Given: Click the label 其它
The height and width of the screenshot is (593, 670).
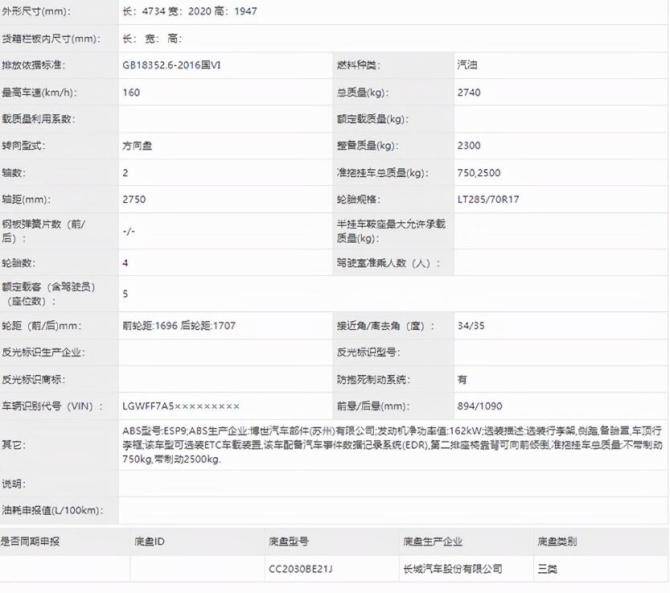Looking at the screenshot, I should point(14,445).
